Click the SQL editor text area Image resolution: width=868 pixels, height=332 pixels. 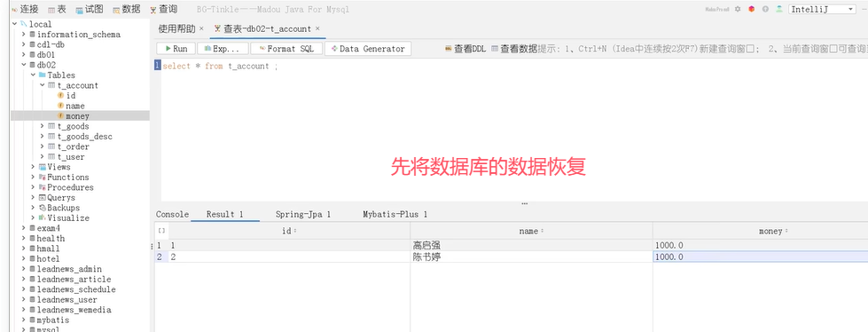click(x=513, y=130)
